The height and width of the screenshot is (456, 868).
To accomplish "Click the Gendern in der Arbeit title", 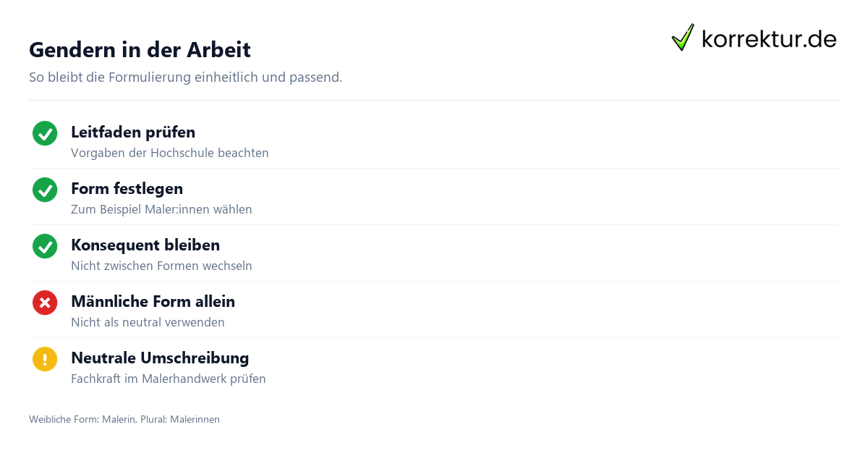I will (140, 50).
